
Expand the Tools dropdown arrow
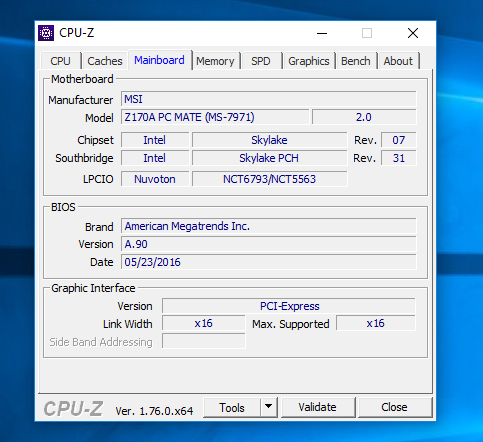pyautogui.click(x=268, y=407)
